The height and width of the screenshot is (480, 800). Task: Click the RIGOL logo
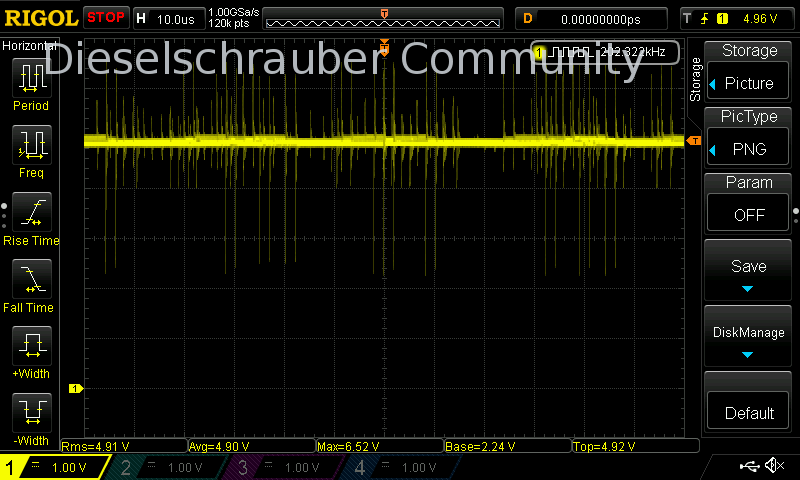point(41,18)
